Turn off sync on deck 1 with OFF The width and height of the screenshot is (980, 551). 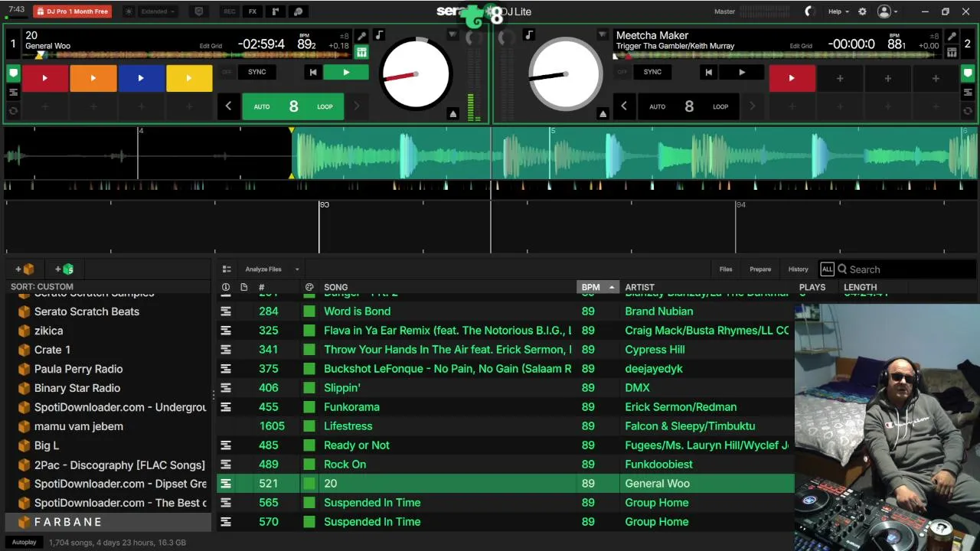[227, 72]
